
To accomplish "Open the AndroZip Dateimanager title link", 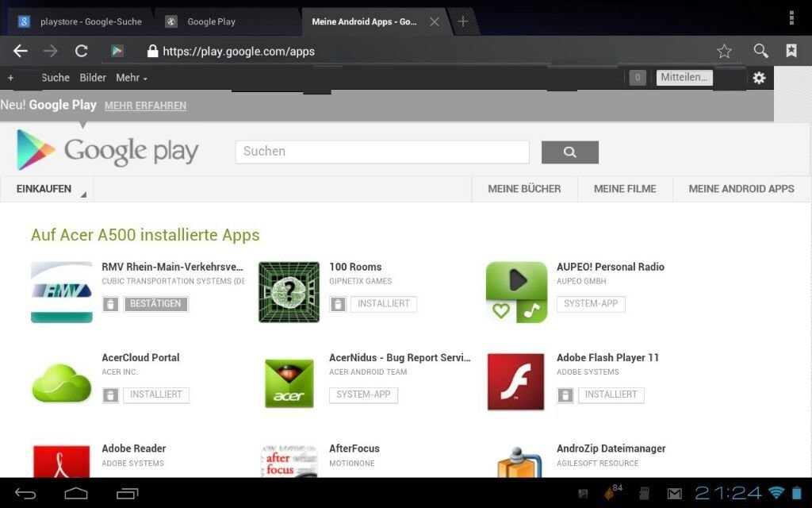I will click(x=611, y=448).
